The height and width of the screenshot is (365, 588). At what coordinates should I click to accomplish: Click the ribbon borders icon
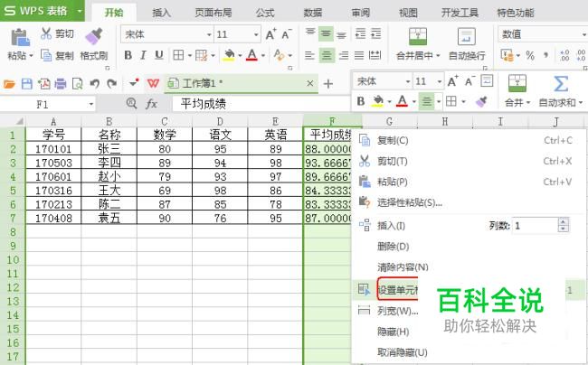tap(178, 55)
